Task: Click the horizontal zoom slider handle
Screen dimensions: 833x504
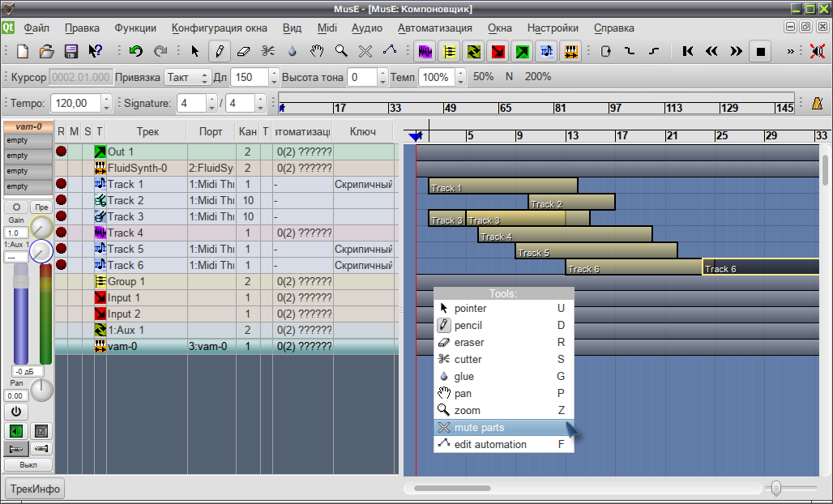Action: (776, 488)
